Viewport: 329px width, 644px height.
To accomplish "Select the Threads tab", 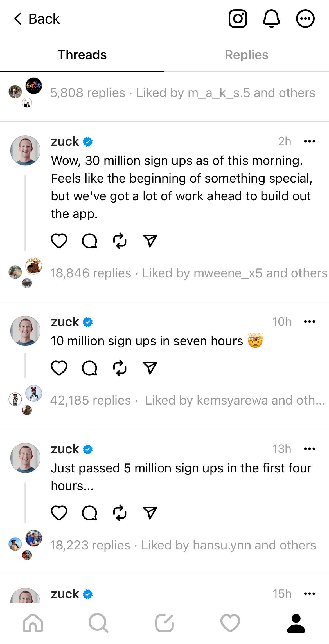I will pyautogui.click(x=82, y=55).
